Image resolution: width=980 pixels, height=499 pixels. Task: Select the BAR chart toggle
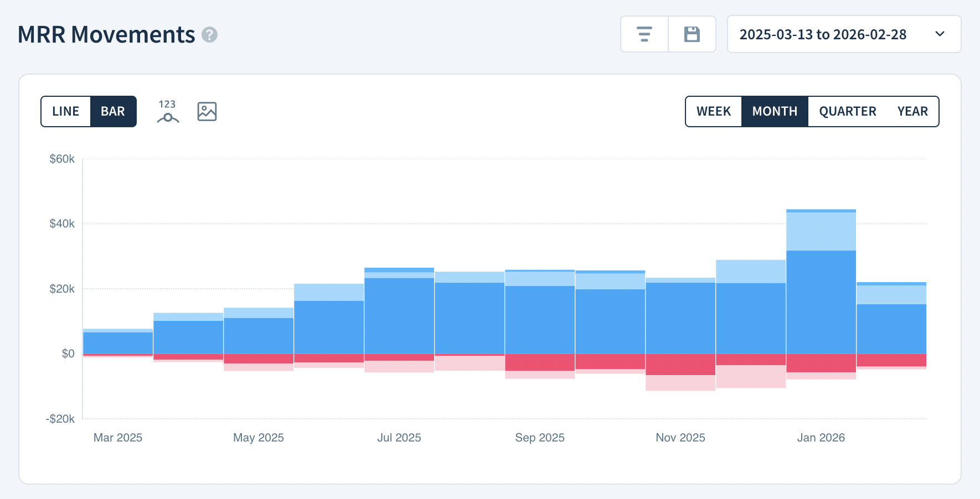[x=114, y=111]
